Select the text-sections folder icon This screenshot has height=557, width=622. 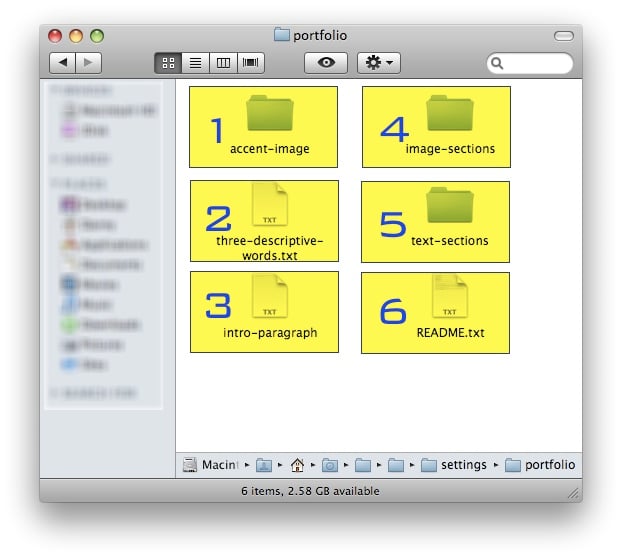click(450, 205)
